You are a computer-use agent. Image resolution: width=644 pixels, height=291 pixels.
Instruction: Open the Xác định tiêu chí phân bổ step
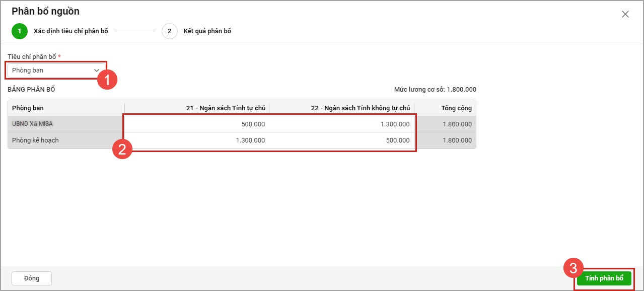pos(70,31)
